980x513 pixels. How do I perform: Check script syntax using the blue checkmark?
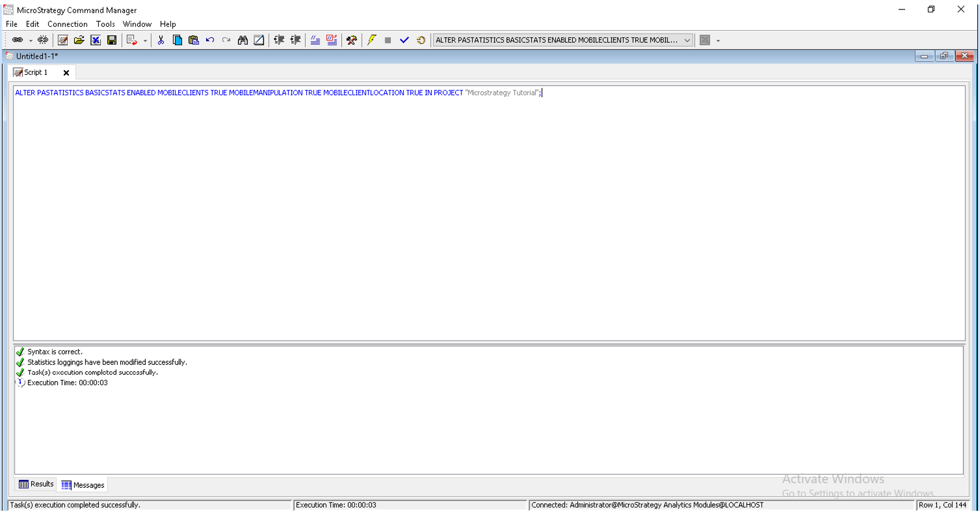pos(404,40)
